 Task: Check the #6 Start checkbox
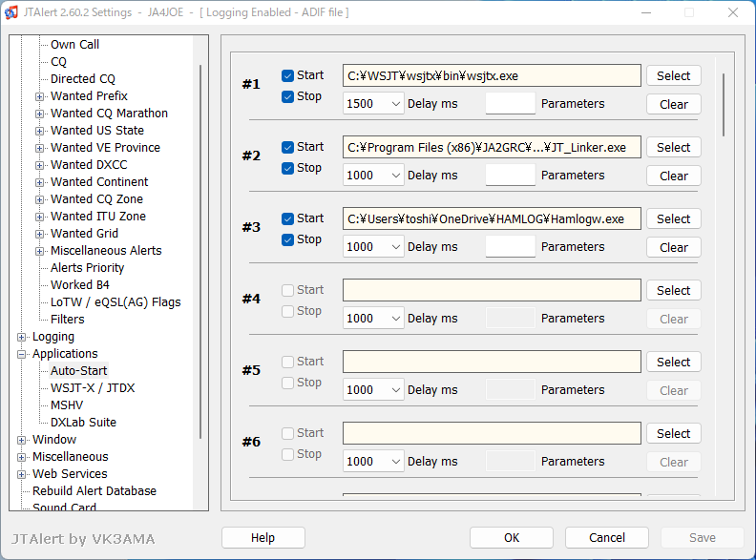(288, 433)
